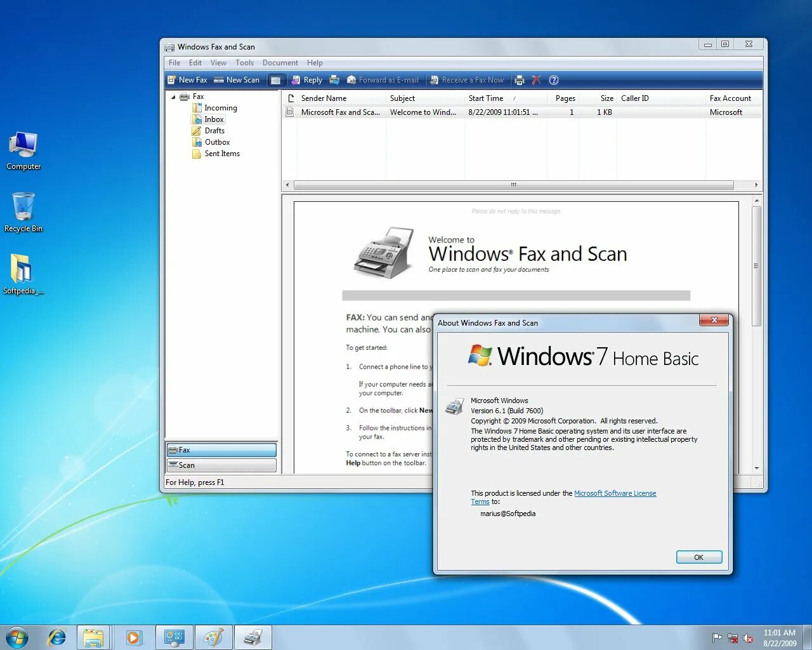Open the Computer desktop icon
Image resolution: width=812 pixels, height=650 pixels.
point(23,151)
